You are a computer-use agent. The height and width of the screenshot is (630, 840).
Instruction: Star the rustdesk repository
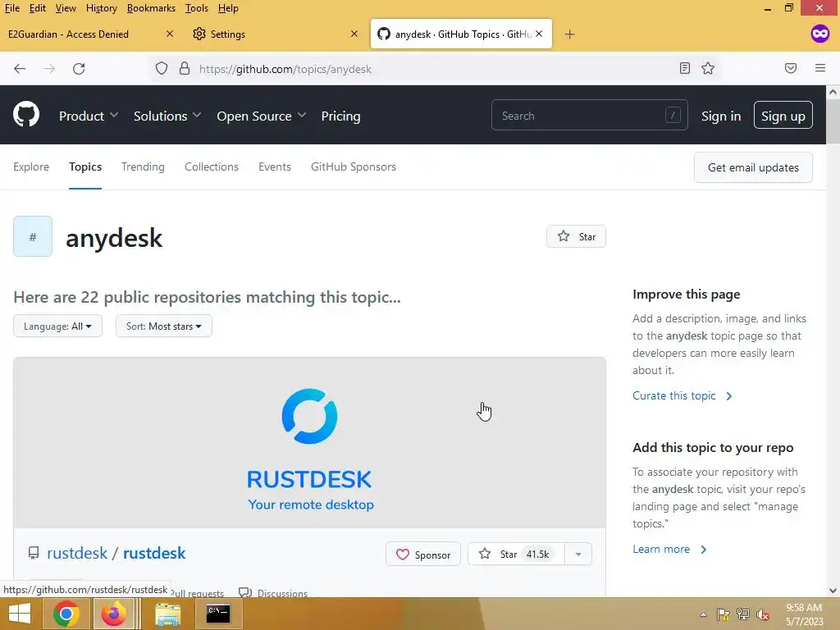point(516,554)
